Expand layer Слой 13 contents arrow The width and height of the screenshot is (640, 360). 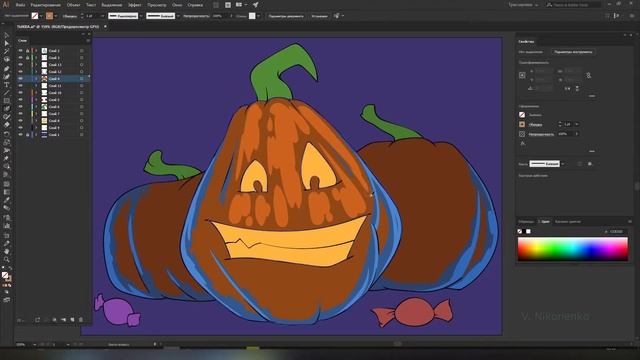click(x=36, y=64)
